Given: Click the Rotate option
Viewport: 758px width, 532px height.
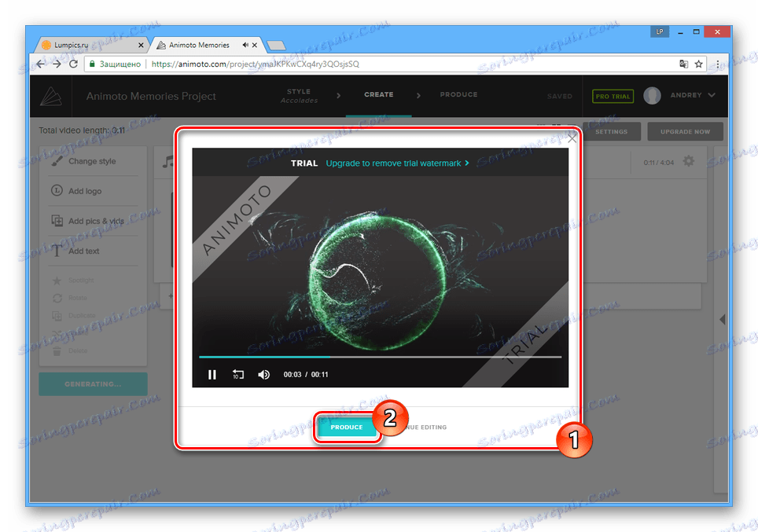Looking at the screenshot, I should pyautogui.click(x=70, y=298).
